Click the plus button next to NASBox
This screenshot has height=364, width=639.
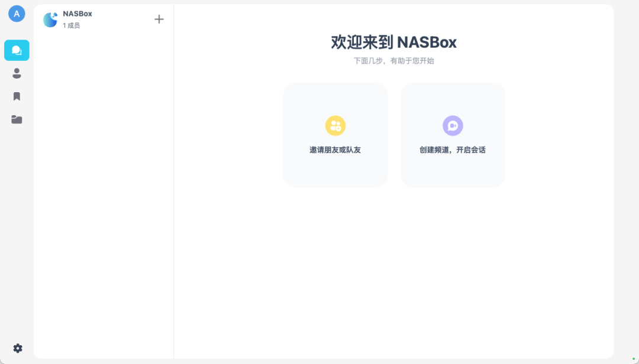coord(159,18)
